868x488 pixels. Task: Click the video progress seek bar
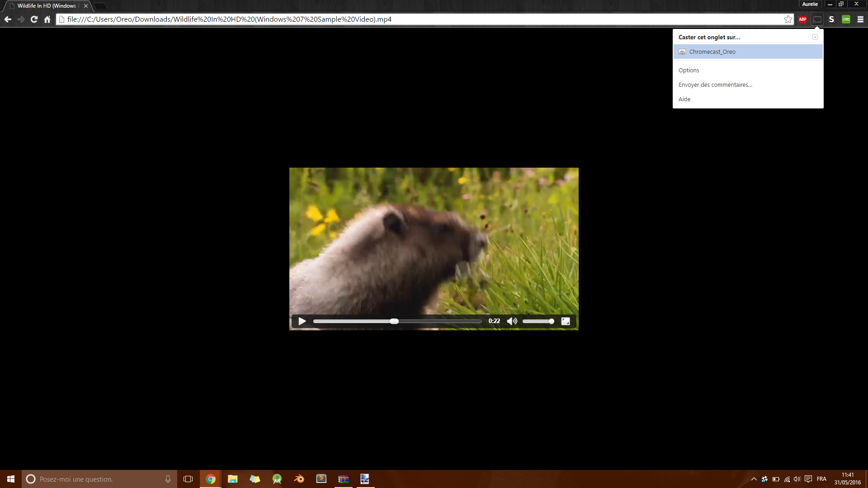tap(434, 321)
